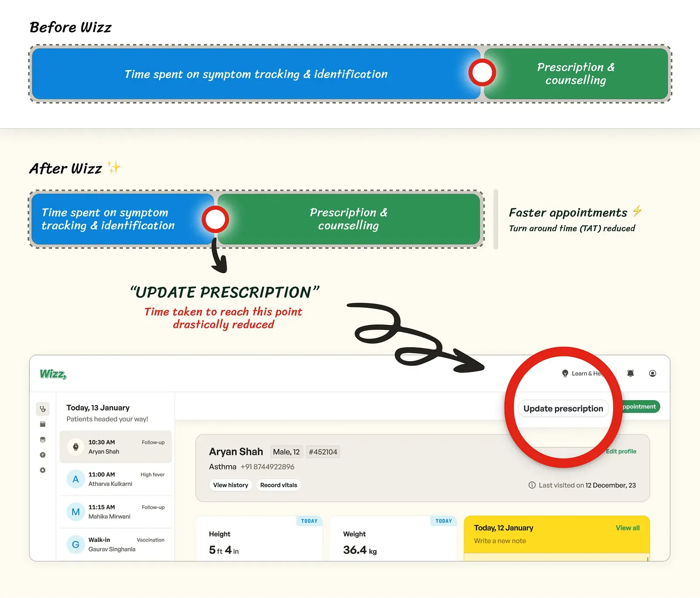Screen dimensions: 700x598
Task: Click the TODAY badge on Weight card
Action: (x=444, y=521)
